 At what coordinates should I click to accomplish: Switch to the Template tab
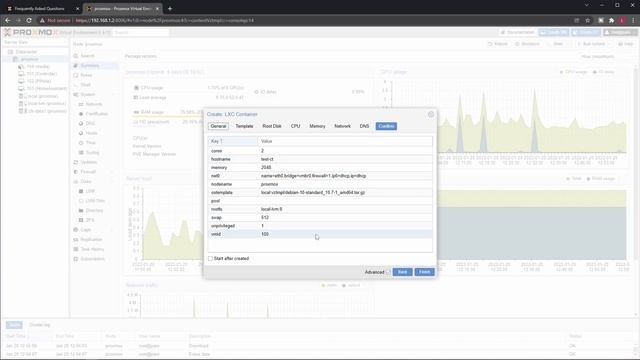244,127
